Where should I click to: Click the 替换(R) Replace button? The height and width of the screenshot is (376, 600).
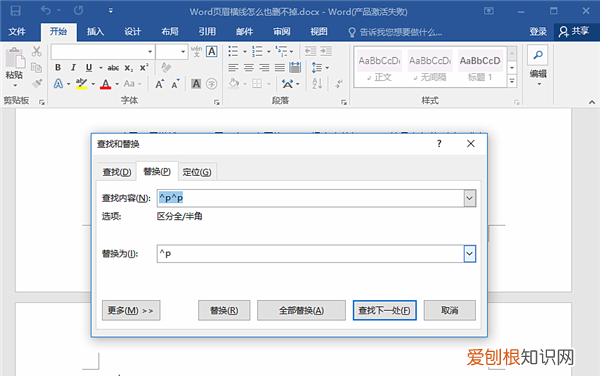224,310
